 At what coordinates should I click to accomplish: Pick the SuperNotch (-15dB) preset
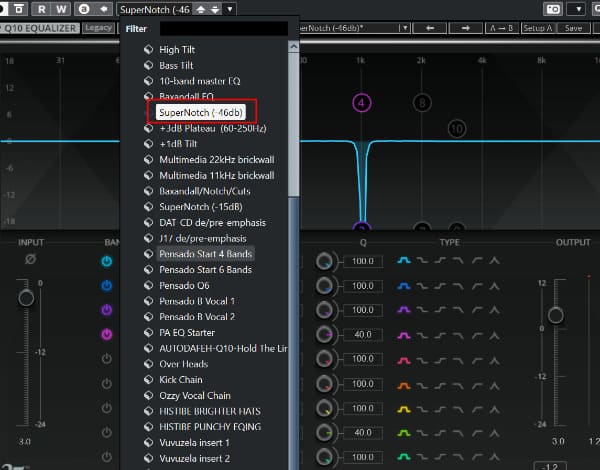pos(201,207)
